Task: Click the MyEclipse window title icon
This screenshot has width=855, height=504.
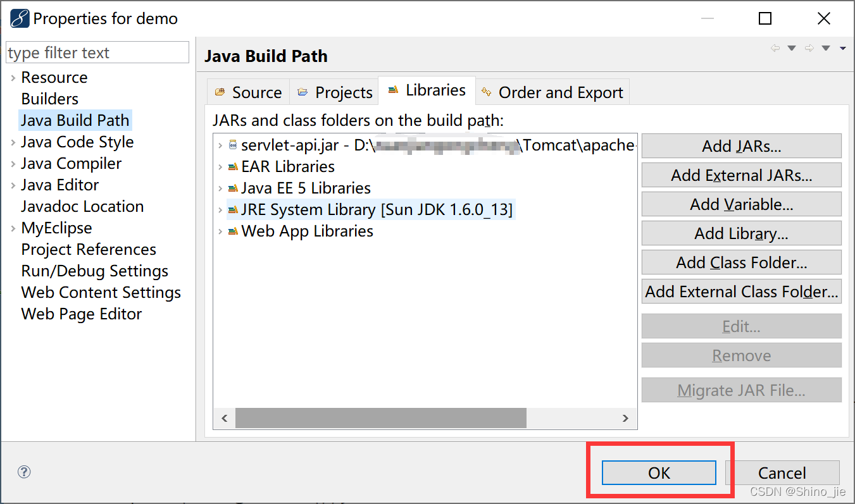Action: [x=20, y=18]
